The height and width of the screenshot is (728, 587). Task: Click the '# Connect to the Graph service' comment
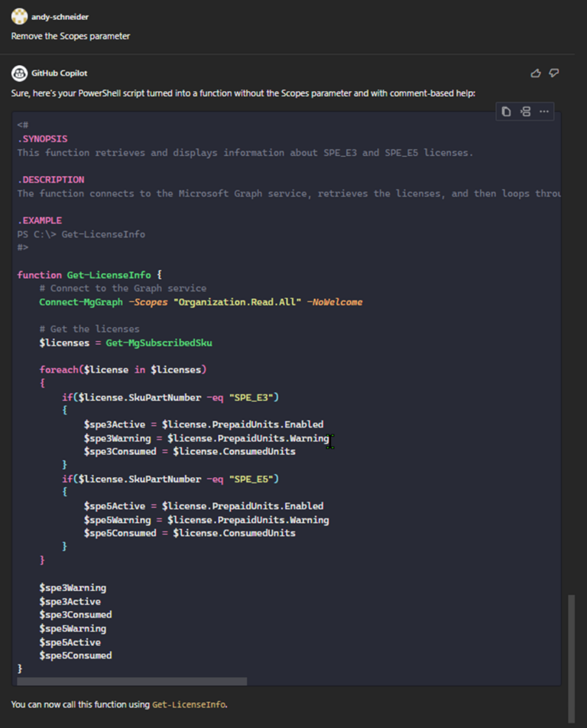coord(123,288)
